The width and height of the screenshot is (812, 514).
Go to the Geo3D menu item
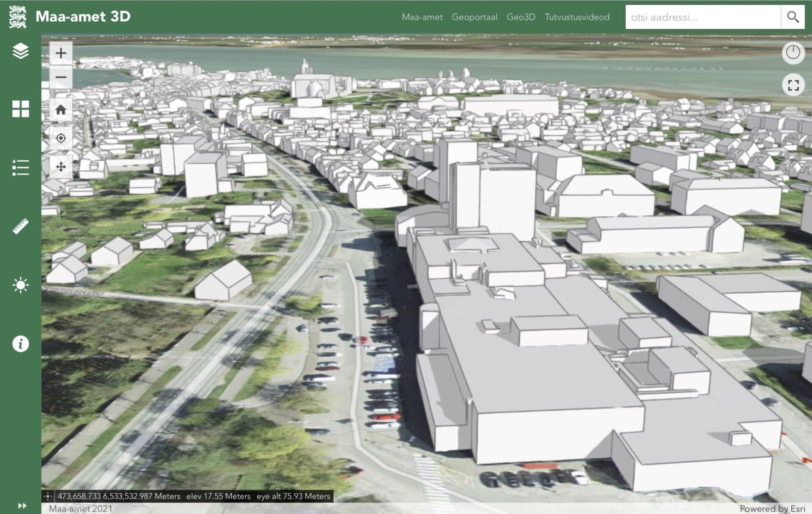coord(521,17)
